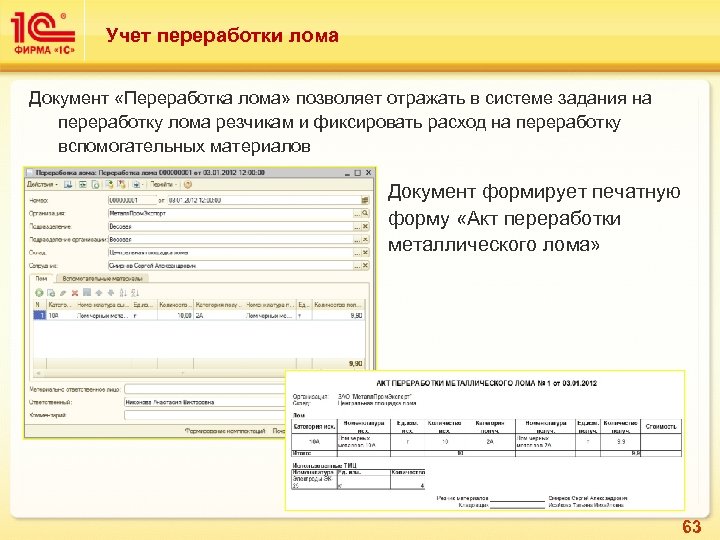Open the Действия menu in document toolbar
Viewport: 720px width, 540px height.
42,185
